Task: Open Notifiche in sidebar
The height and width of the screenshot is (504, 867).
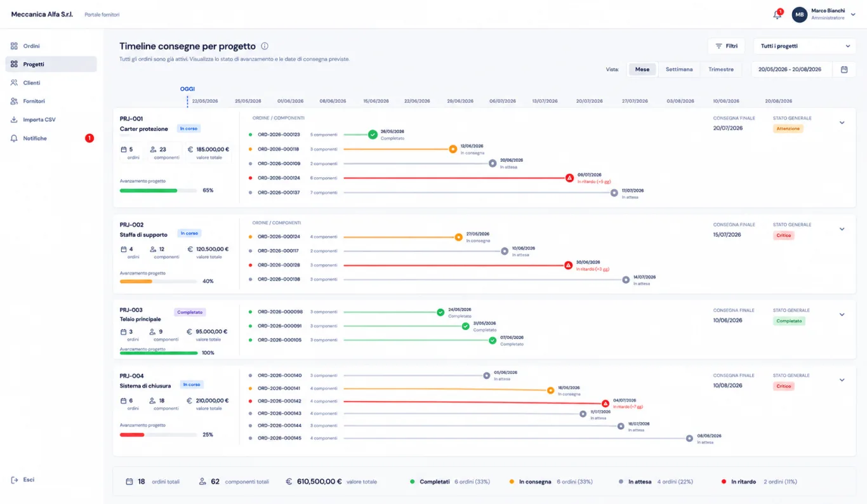Action: 51,138
